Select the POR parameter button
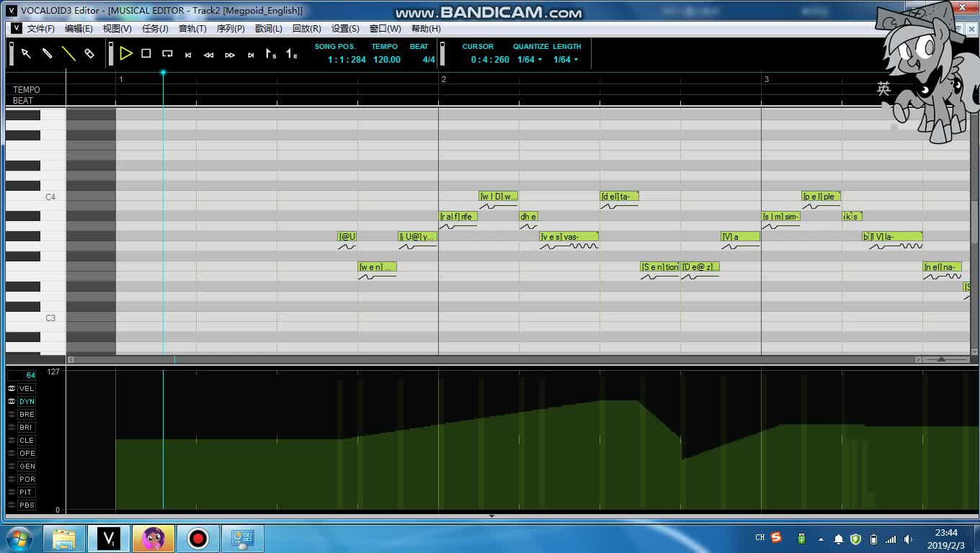The image size is (980, 553). coord(27,480)
